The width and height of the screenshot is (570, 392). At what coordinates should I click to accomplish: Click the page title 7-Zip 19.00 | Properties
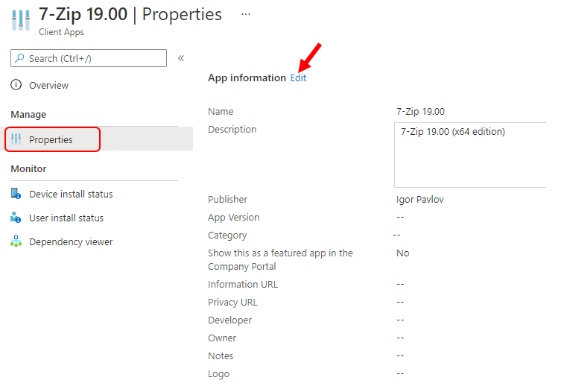click(130, 15)
